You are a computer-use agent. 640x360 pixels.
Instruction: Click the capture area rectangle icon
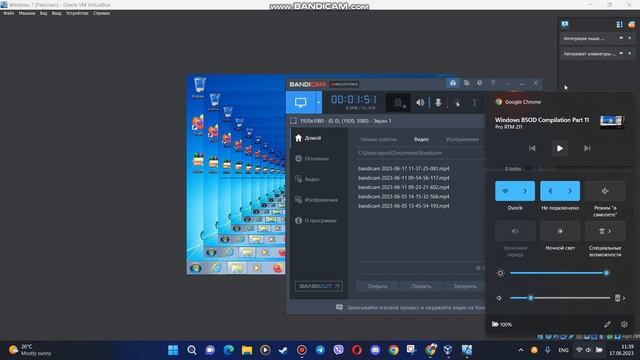click(293, 121)
